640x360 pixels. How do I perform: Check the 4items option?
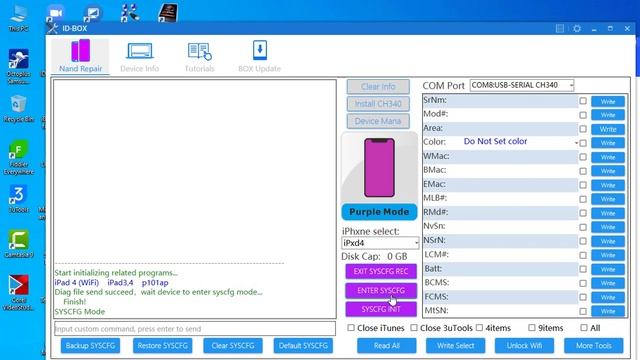coord(480,328)
